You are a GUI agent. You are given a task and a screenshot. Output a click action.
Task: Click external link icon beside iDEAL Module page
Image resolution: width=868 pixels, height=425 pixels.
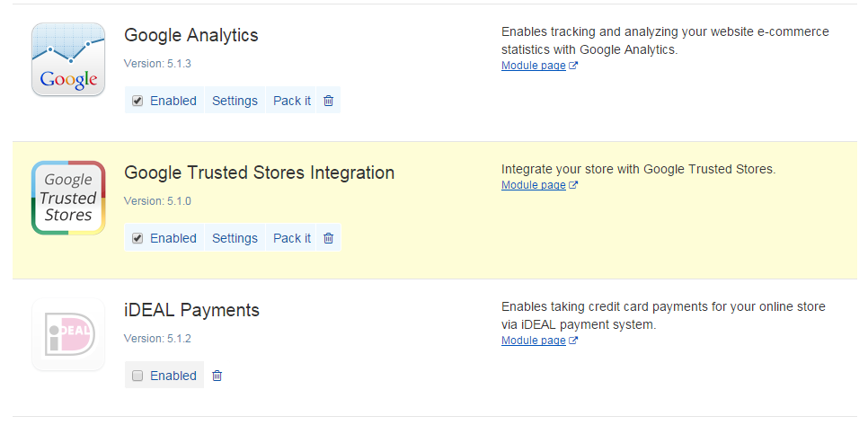coord(573,341)
